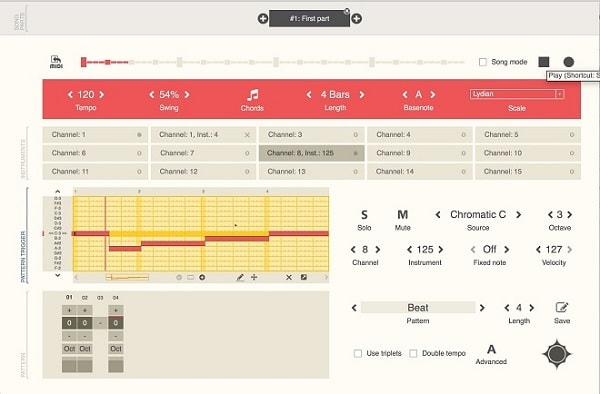Select the previous pattern before Beat
Screen dimensions: 600x394
pos(354,308)
